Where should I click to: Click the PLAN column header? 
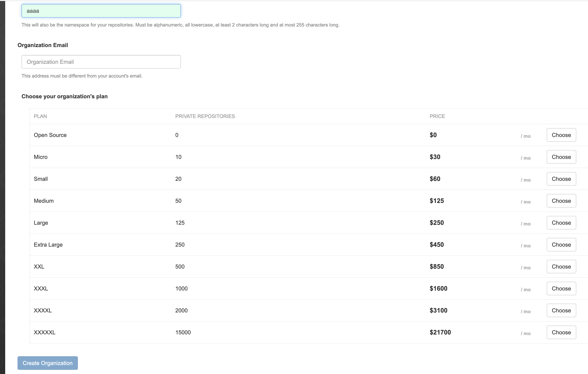click(x=40, y=116)
